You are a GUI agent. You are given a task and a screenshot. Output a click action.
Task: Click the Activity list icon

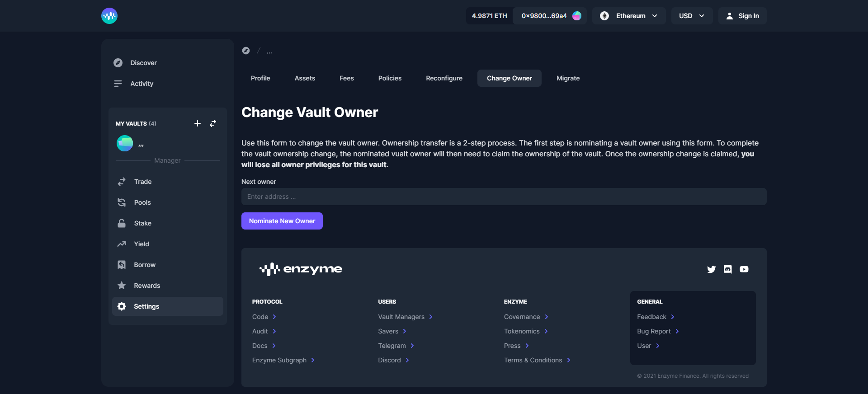(118, 84)
